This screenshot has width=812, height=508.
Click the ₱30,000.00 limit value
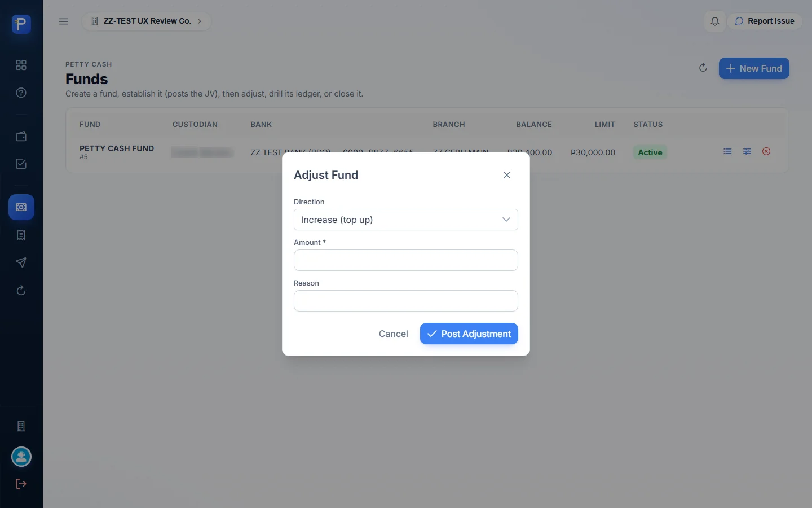593,152
